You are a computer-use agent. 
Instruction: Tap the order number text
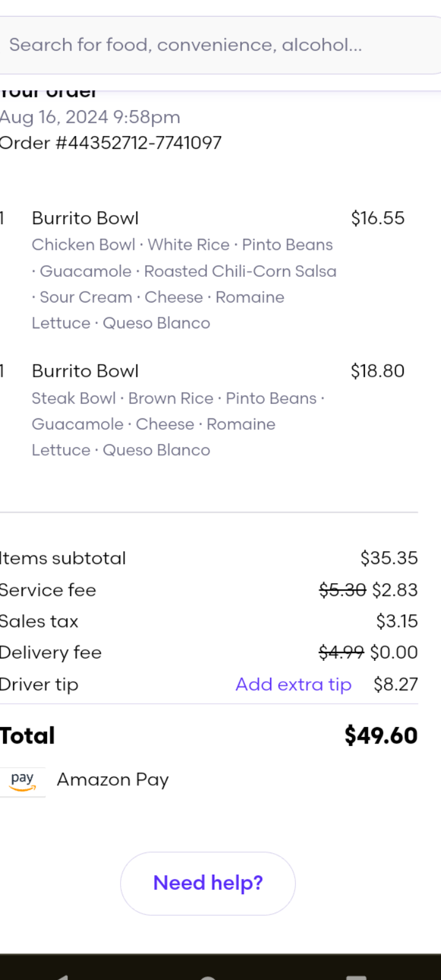tap(111, 143)
